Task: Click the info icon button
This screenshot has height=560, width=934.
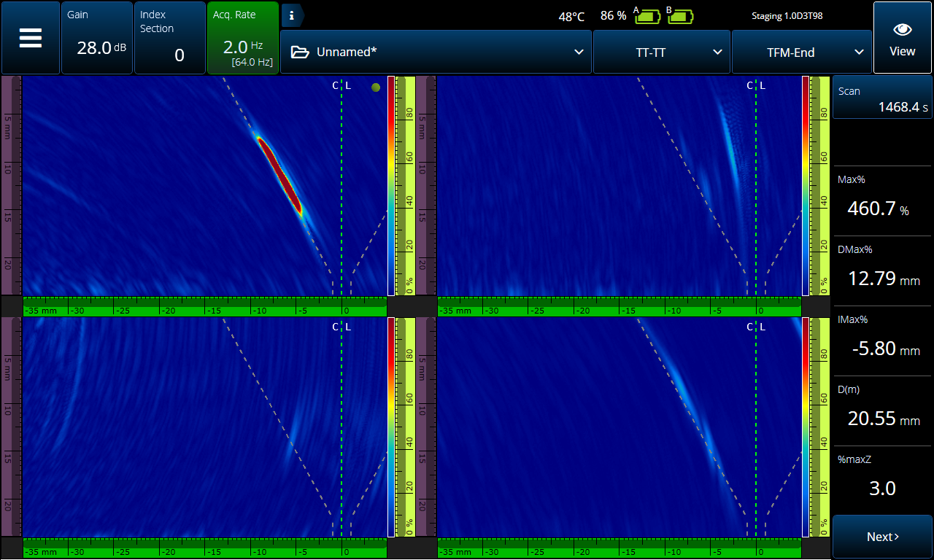Action: click(x=292, y=15)
